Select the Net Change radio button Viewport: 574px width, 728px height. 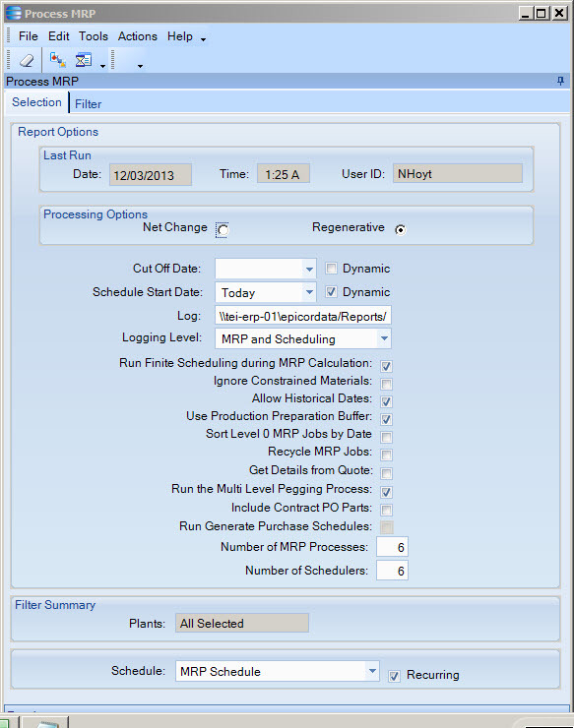tap(223, 230)
